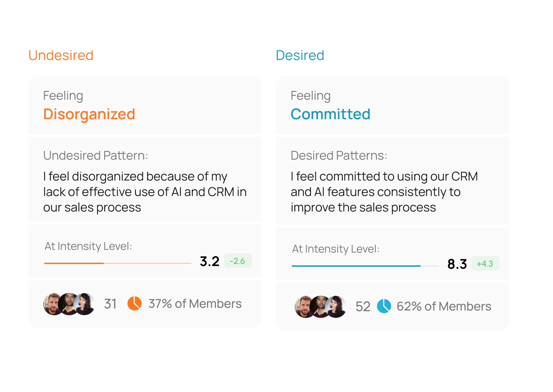Screen dimensions: 553x392
Task: Click the undesired pattern description text
Action: point(145,192)
